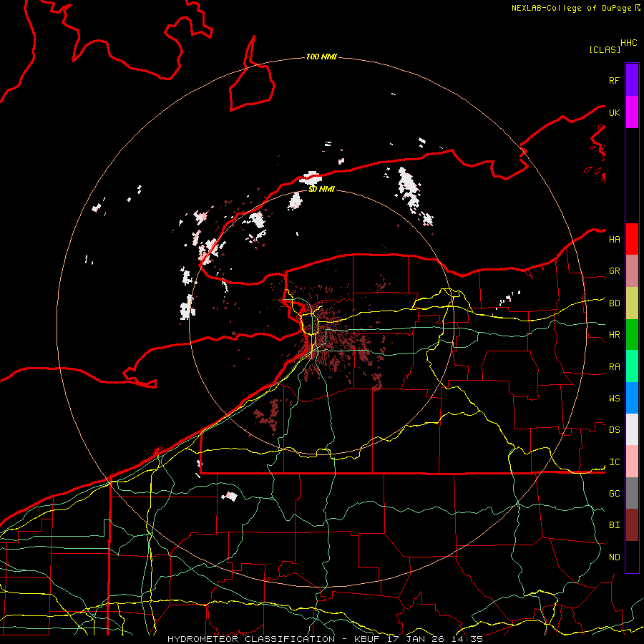Click the BD legend label
Image resolution: width=644 pixels, height=644 pixels.
pyautogui.click(x=614, y=303)
